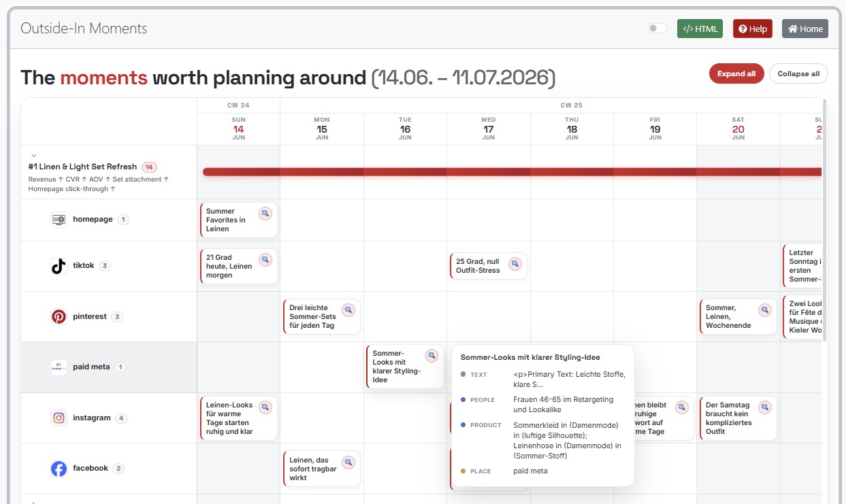Select Wednesday 17 Jun column header
Screen dimensions: 846x504
489,129
